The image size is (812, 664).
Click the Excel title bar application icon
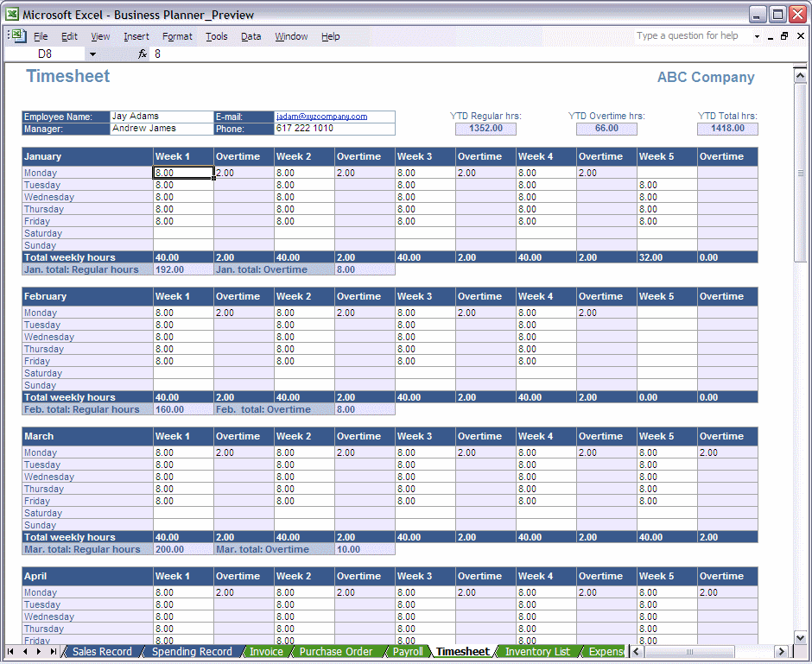pos(12,15)
